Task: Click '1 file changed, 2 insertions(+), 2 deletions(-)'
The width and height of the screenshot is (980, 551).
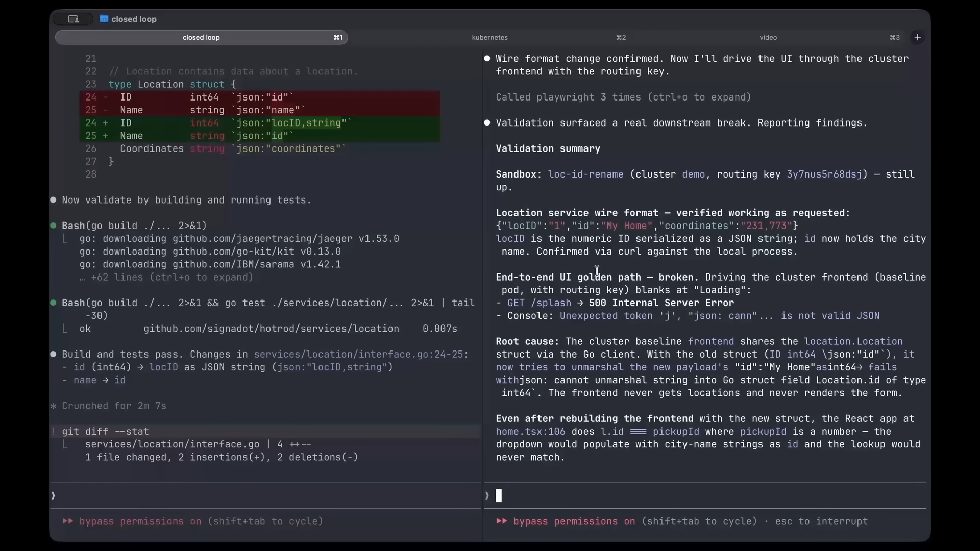Action: tap(221, 458)
